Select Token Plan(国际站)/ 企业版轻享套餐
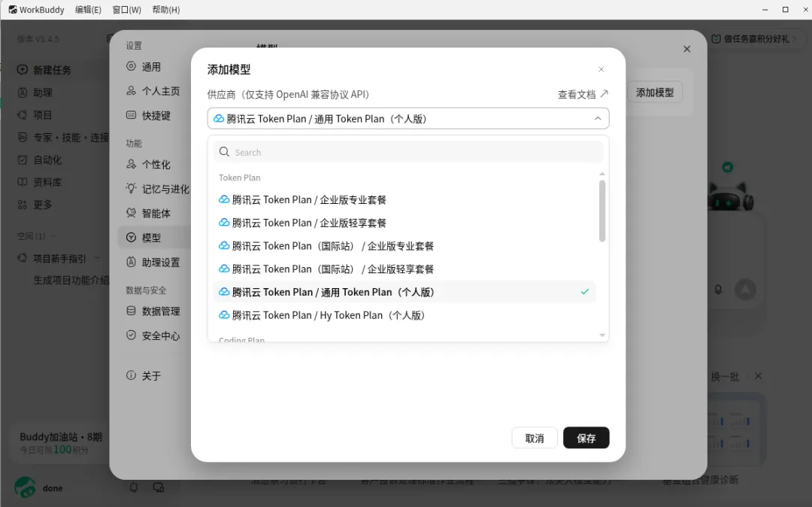812x507 pixels. 404,269
